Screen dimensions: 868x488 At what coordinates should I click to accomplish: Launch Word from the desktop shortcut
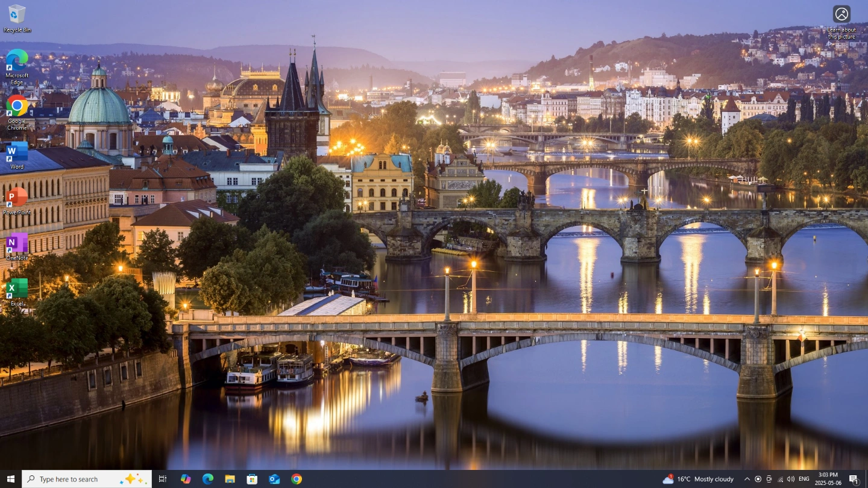click(17, 155)
